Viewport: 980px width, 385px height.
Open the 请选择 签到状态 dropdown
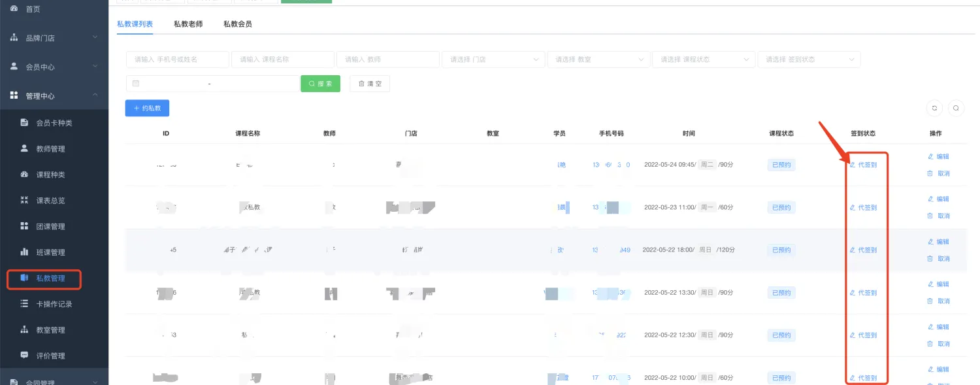tap(809, 59)
